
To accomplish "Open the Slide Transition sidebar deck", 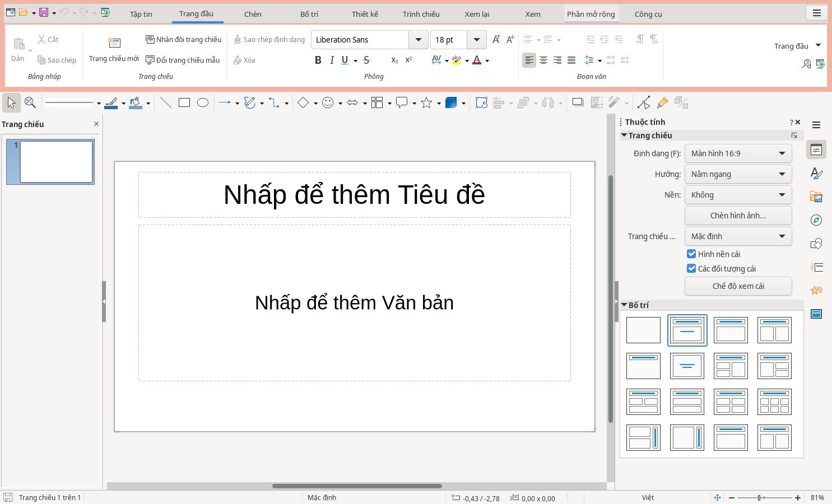I will (x=816, y=267).
